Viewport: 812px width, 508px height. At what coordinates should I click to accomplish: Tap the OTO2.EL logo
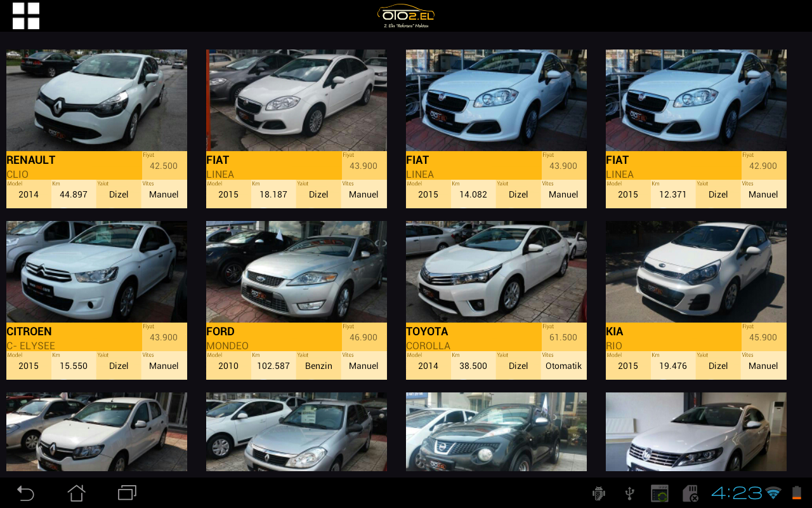(406, 16)
